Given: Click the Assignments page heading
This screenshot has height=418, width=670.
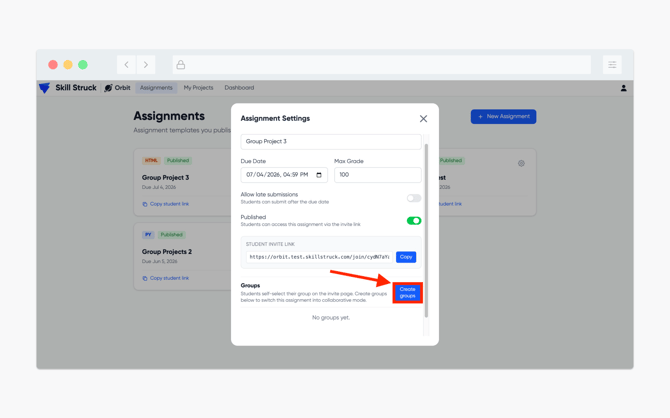Looking at the screenshot, I should 169,116.
